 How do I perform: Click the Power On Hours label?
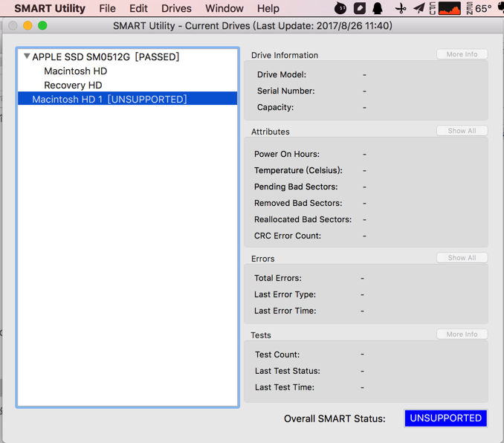pyautogui.click(x=287, y=154)
